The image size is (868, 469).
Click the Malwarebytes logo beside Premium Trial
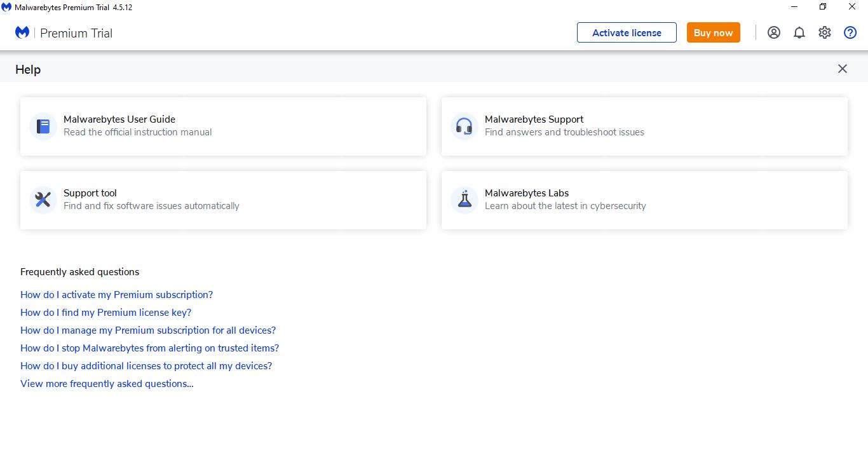[x=22, y=32]
